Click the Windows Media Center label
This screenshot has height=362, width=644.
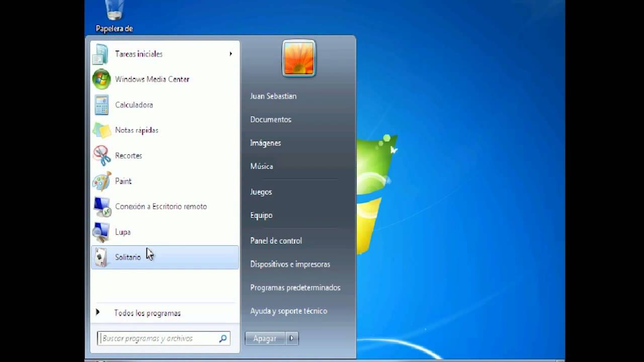[152, 79]
